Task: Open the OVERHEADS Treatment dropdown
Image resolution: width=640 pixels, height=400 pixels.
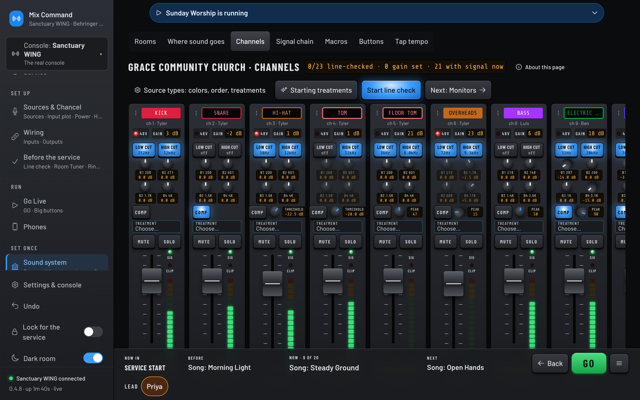Action: point(459,227)
